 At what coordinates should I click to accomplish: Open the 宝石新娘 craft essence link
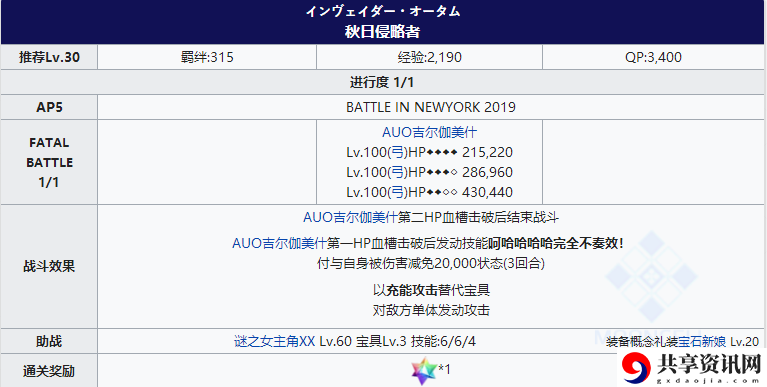pyautogui.click(x=702, y=341)
